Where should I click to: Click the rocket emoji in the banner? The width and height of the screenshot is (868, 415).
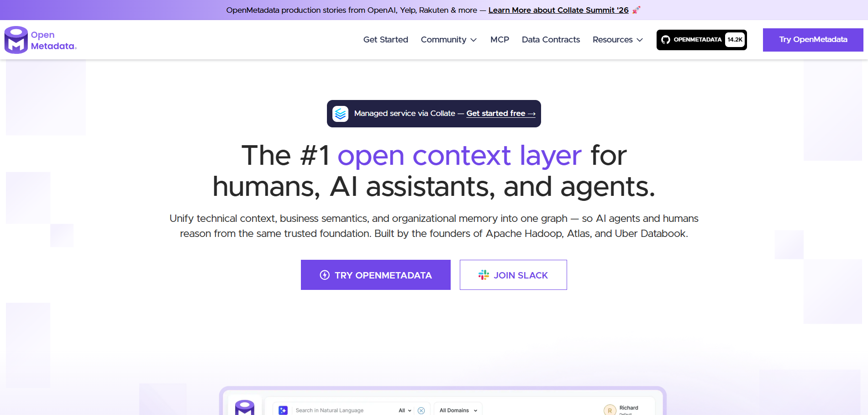(x=637, y=10)
